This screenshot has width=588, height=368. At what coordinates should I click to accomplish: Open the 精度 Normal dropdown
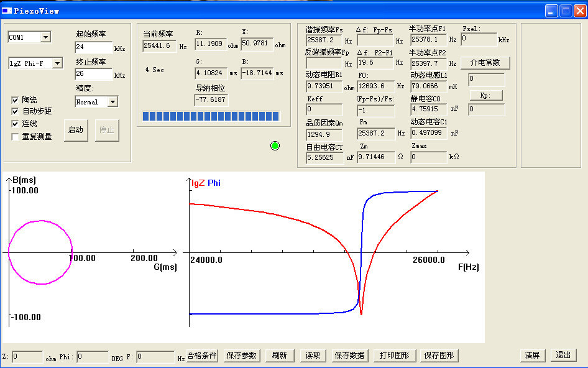(112, 102)
